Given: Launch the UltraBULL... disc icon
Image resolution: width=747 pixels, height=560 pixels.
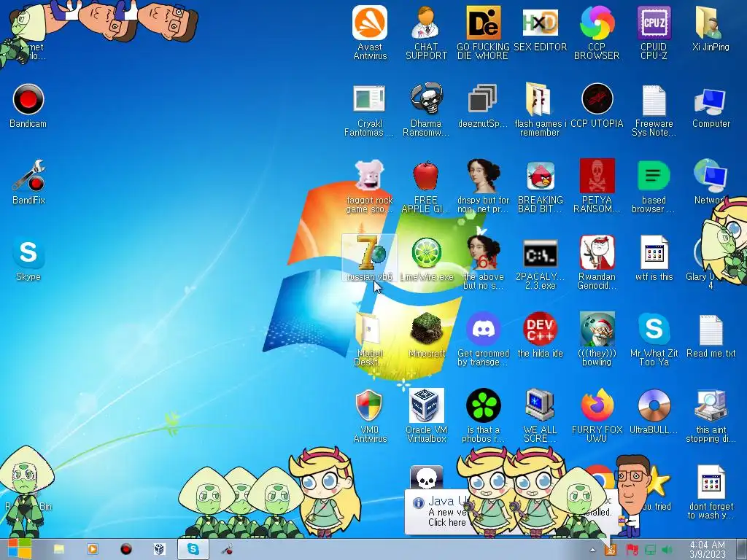Looking at the screenshot, I should pos(654,412).
